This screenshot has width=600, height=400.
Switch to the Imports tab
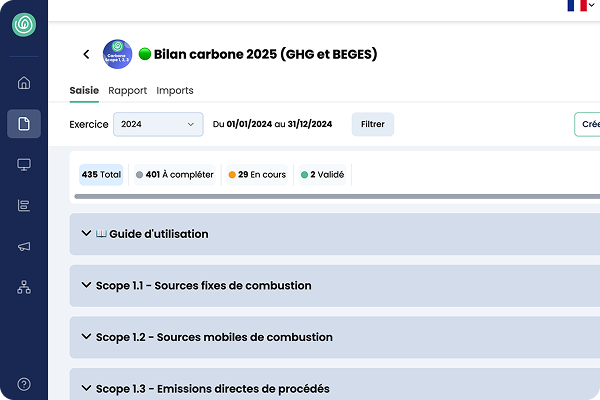point(175,91)
